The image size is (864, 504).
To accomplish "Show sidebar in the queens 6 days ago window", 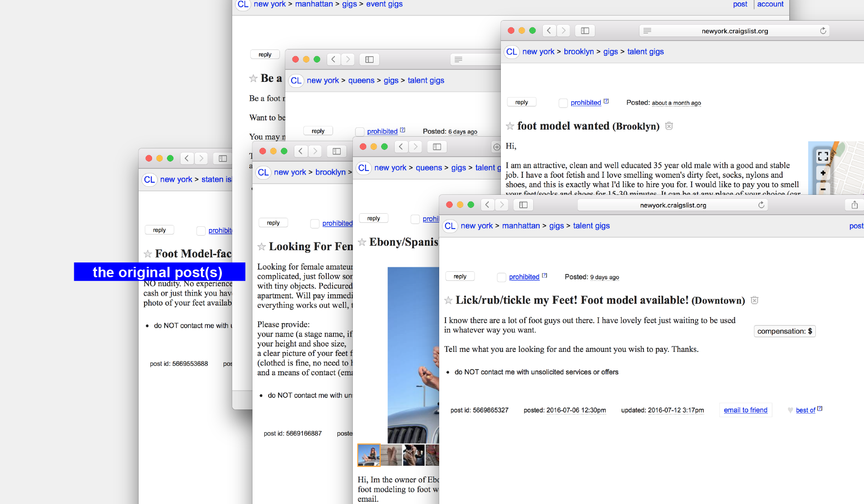I will click(369, 59).
